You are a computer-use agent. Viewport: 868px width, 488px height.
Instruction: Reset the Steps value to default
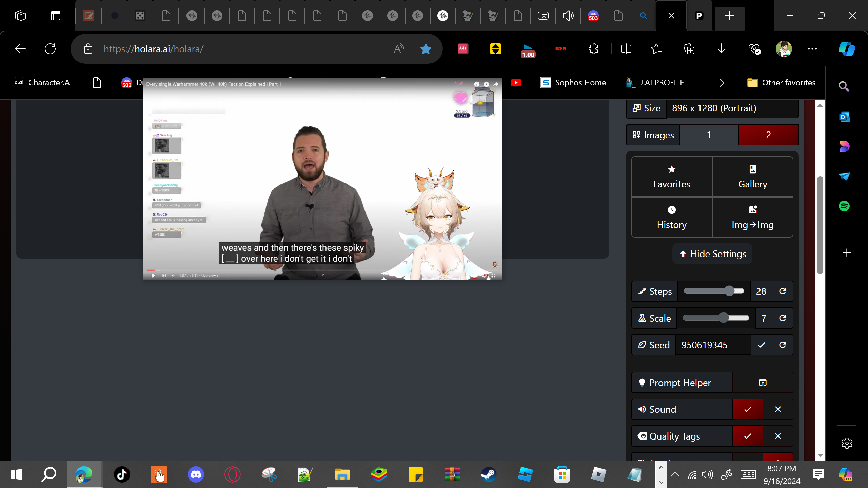tap(782, 291)
